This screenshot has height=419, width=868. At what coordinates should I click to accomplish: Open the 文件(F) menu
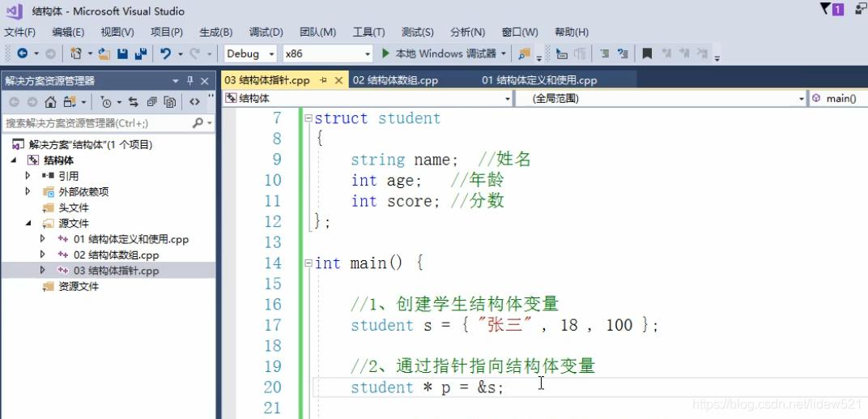pyautogui.click(x=20, y=32)
